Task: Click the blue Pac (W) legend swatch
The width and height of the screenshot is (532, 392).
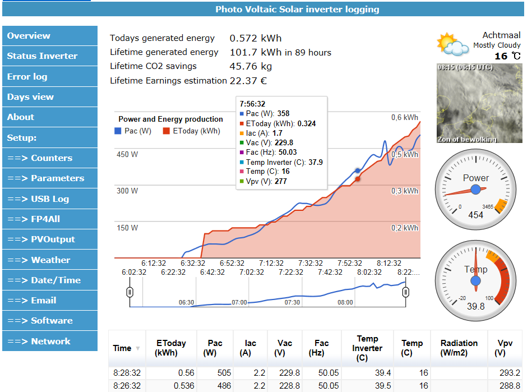Action: (118, 131)
